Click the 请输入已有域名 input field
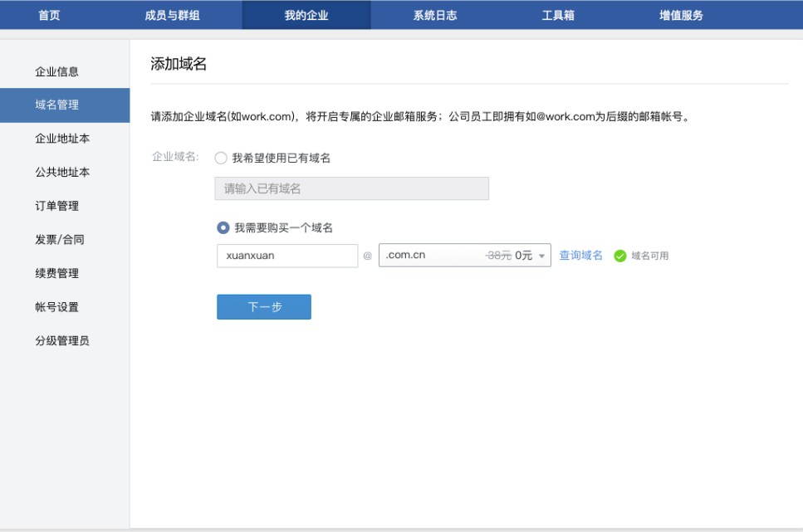 click(351, 188)
